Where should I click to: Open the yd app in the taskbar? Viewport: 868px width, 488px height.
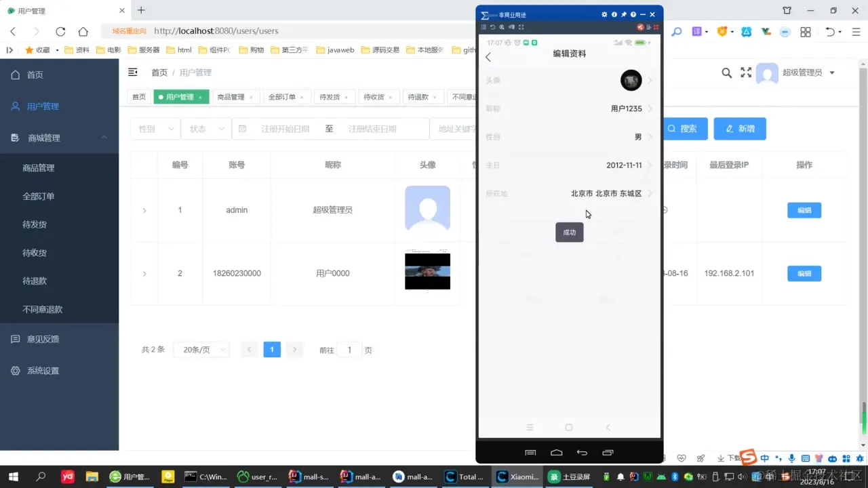[x=68, y=476]
